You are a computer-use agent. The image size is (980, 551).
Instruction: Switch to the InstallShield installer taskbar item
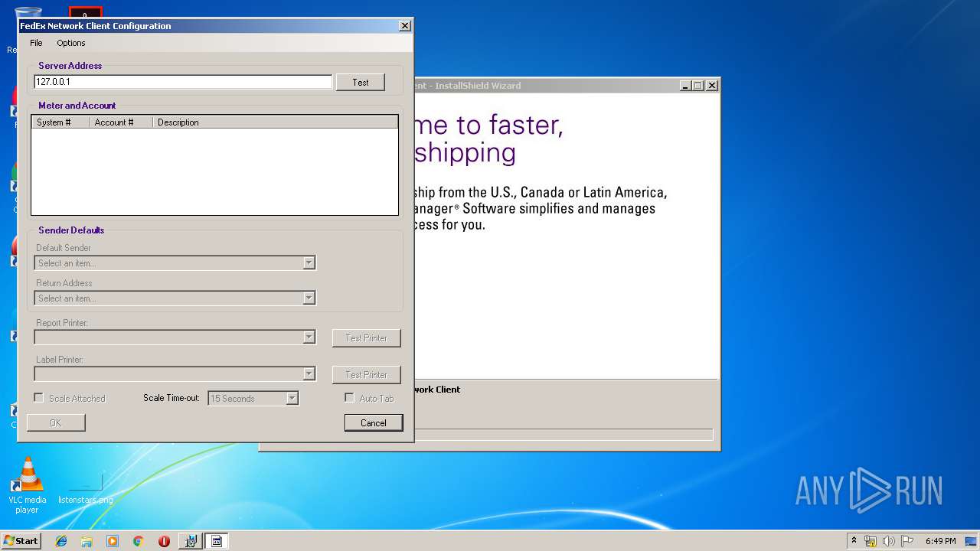coord(191,541)
